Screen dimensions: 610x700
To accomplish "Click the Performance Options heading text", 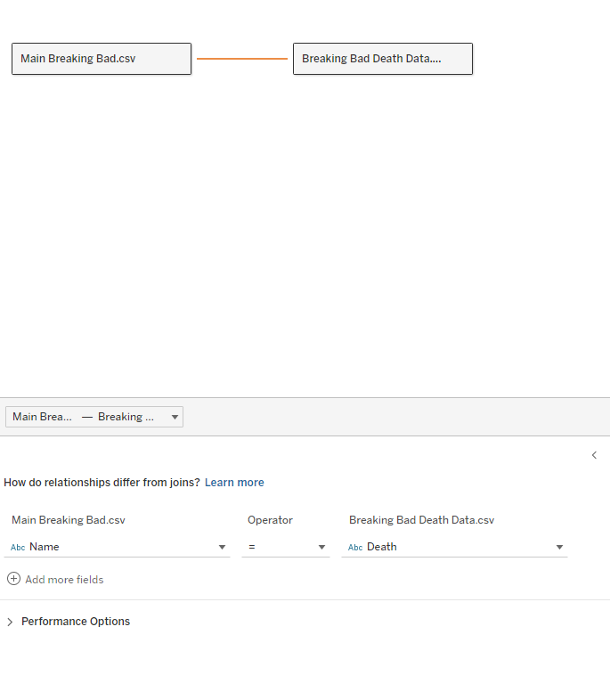I will pos(76,622).
